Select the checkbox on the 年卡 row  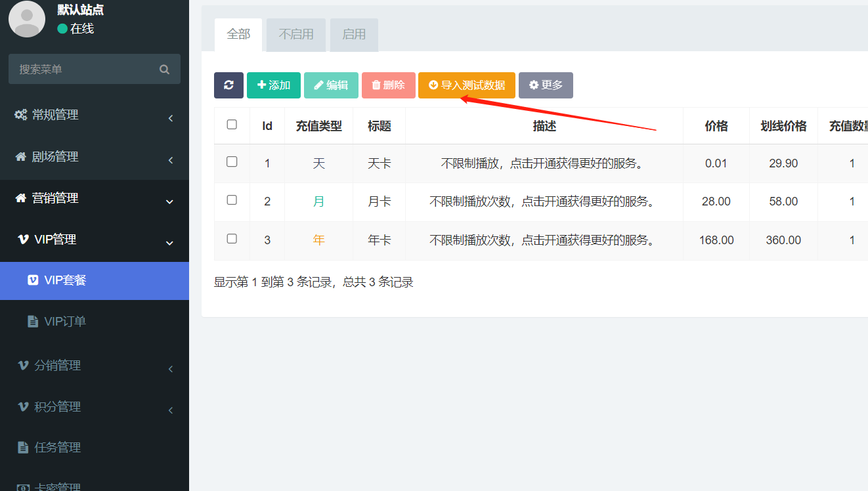click(x=232, y=240)
